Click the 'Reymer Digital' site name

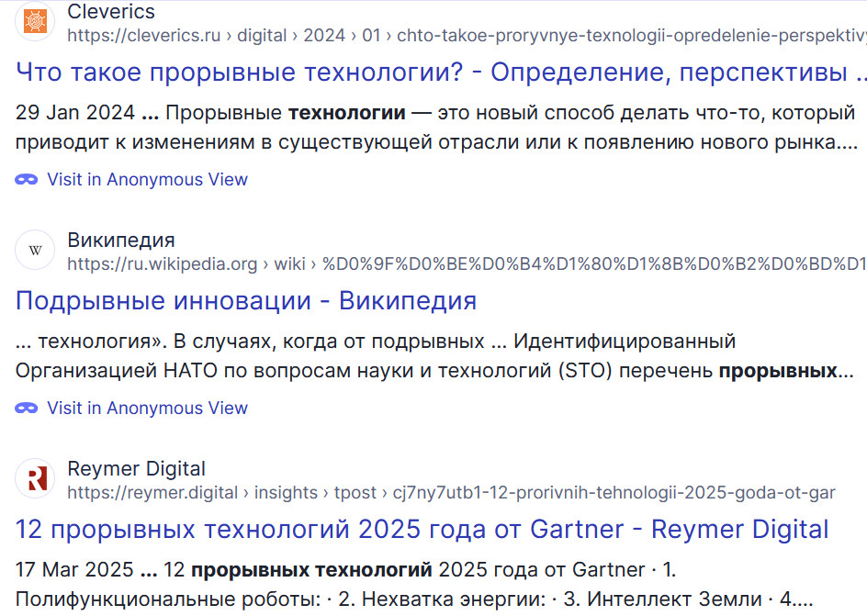click(137, 469)
